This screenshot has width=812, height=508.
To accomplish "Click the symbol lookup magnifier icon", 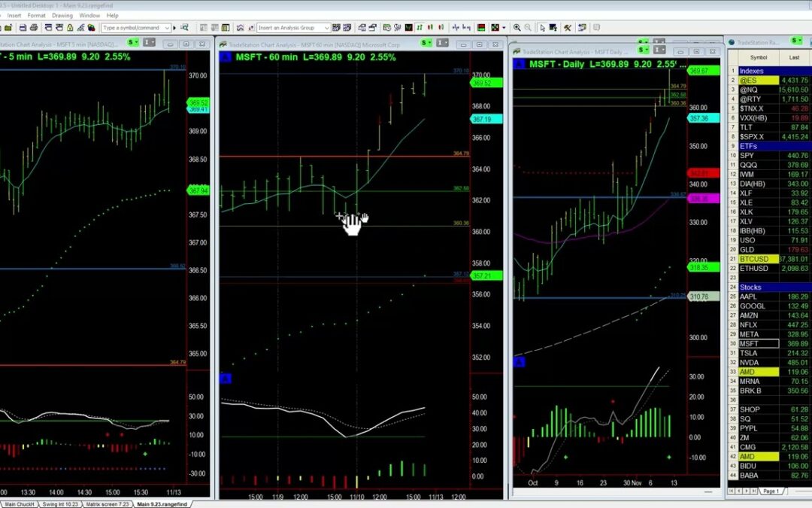I will [184, 28].
